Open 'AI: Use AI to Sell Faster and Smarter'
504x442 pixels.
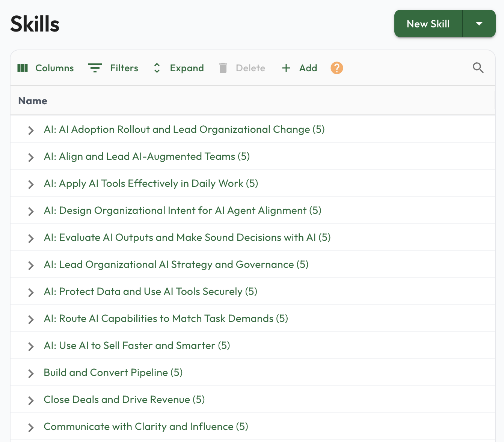coord(137,346)
